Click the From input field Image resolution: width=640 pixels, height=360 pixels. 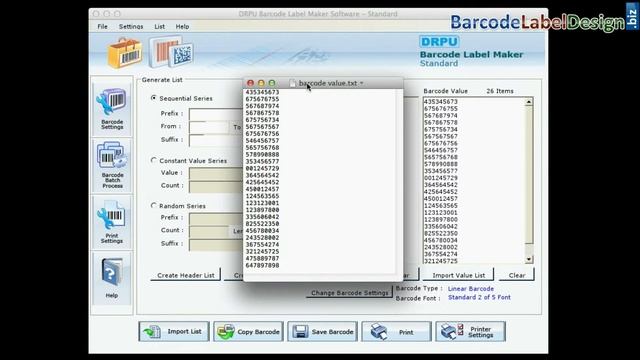209,127
